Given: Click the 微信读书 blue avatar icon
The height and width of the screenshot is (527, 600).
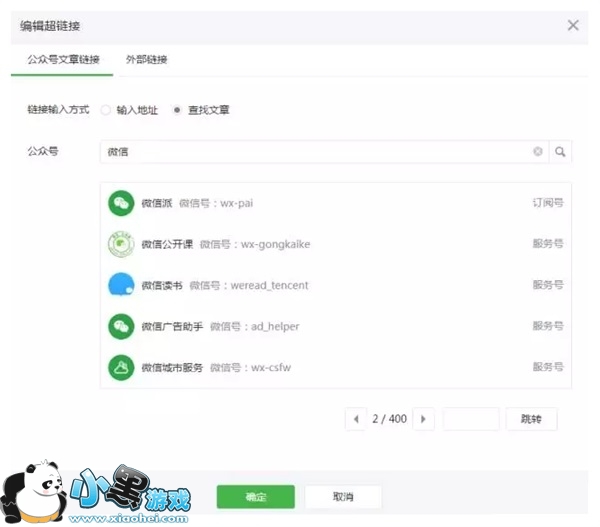Looking at the screenshot, I should [121, 285].
